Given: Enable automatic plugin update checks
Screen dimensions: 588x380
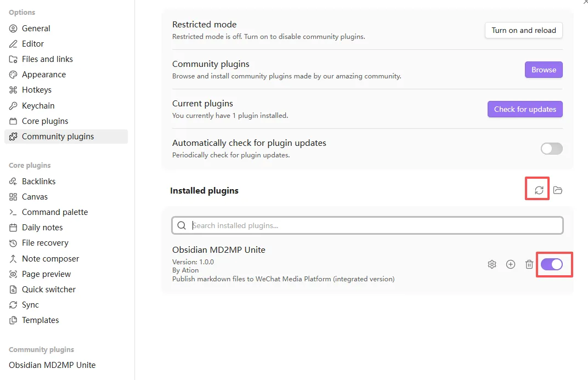Looking at the screenshot, I should (552, 149).
